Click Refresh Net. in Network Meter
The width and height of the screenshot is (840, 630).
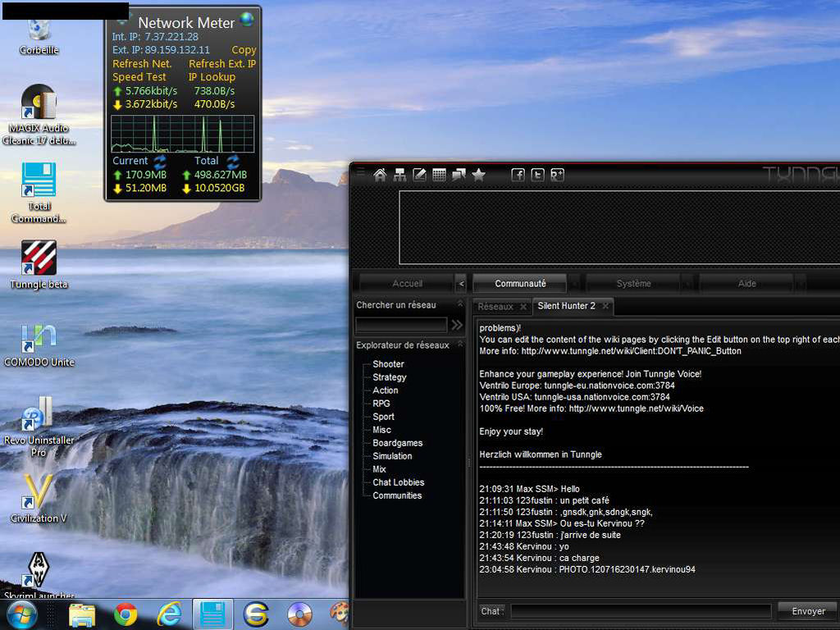142,64
